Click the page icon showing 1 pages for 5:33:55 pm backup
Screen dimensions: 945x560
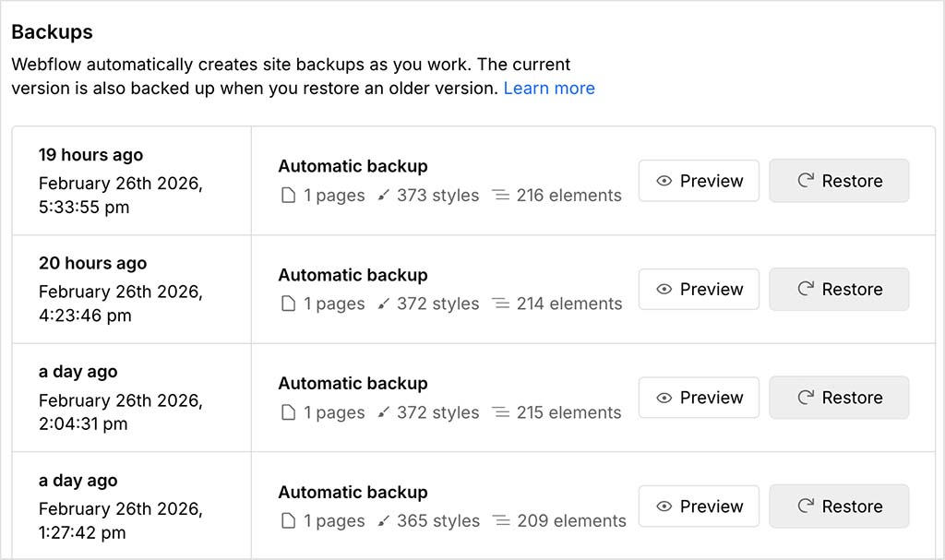(287, 196)
